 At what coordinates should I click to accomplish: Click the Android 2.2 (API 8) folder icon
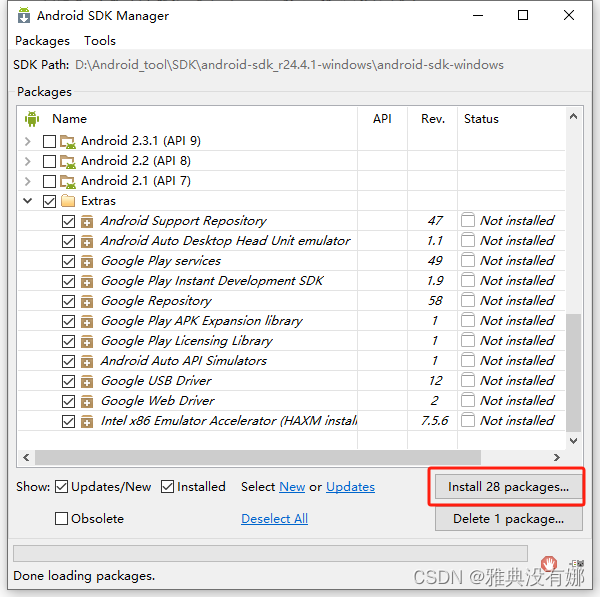tap(68, 161)
